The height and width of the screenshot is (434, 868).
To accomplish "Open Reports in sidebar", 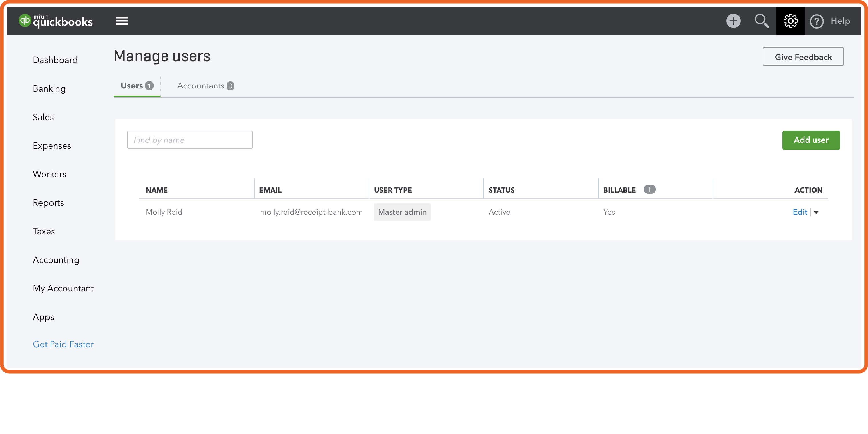I will [x=48, y=203].
